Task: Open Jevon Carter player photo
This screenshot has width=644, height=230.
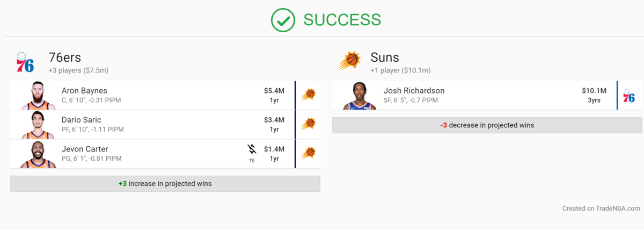Action: (x=39, y=154)
